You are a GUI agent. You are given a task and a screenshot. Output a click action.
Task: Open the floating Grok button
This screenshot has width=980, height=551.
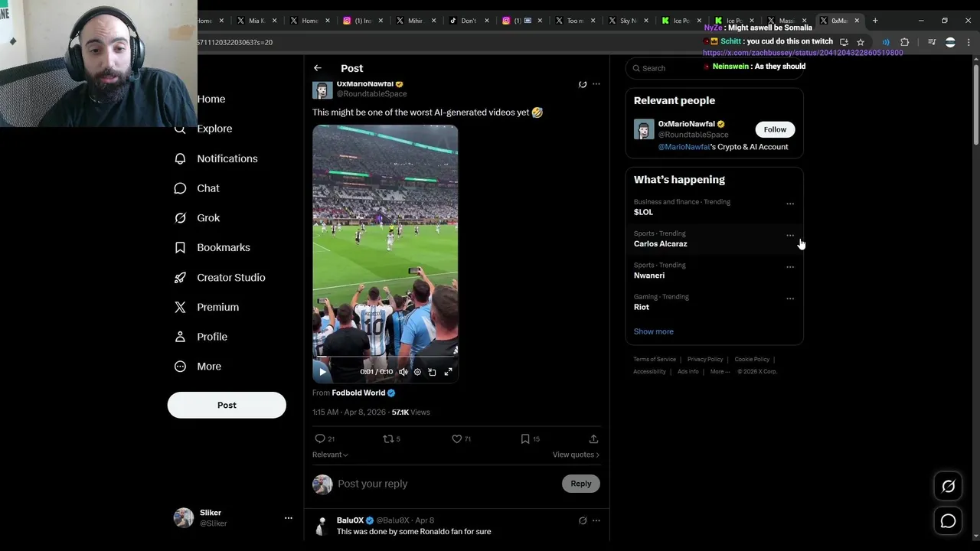[x=948, y=486]
